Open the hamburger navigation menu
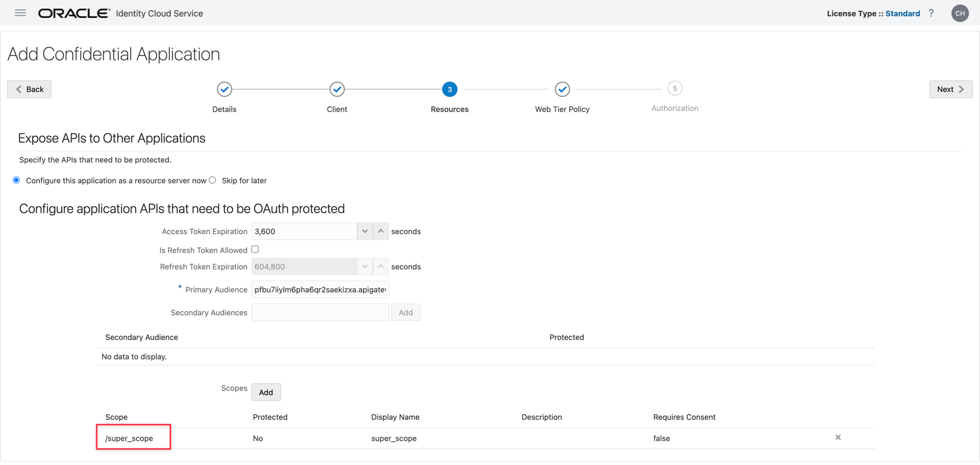Screen dimensions: 980x465 coord(20,13)
